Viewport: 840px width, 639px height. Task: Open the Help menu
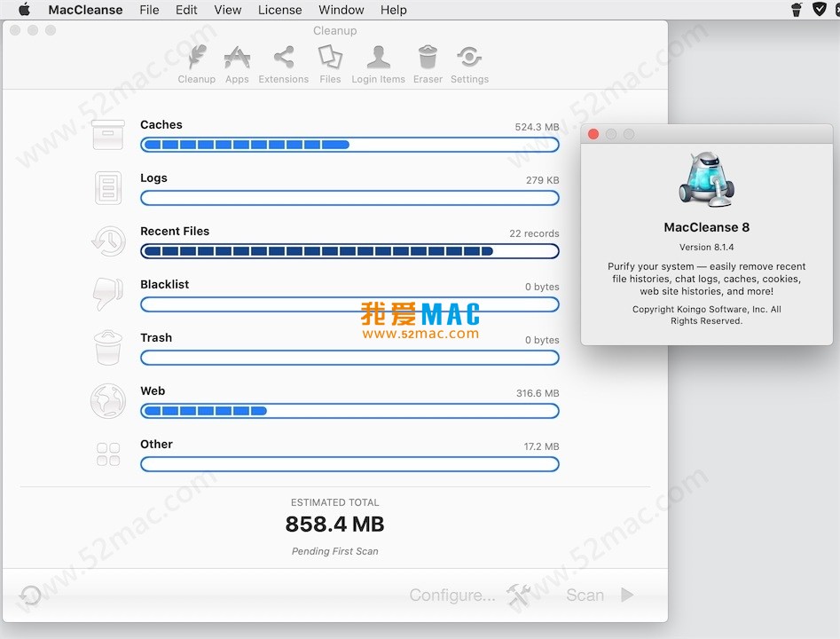393,10
